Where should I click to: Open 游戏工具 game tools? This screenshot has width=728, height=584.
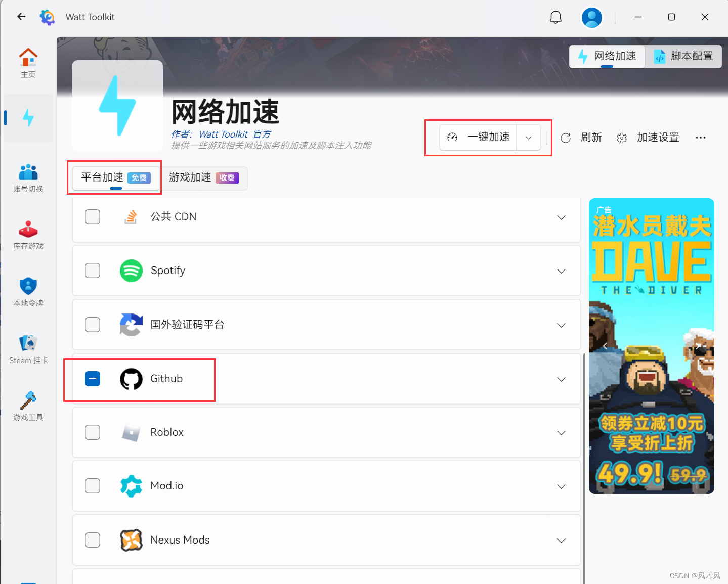tap(28, 407)
